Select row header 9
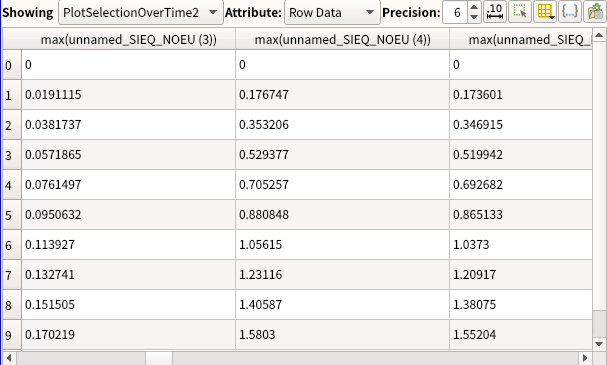The height and width of the screenshot is (365, 607). coord(12,335)
